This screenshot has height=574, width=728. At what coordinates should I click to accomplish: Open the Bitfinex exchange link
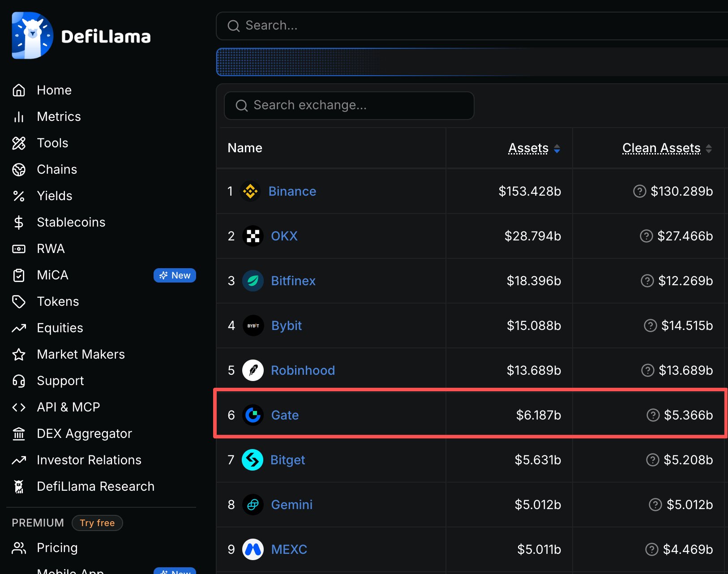click(x=293, y=281)
